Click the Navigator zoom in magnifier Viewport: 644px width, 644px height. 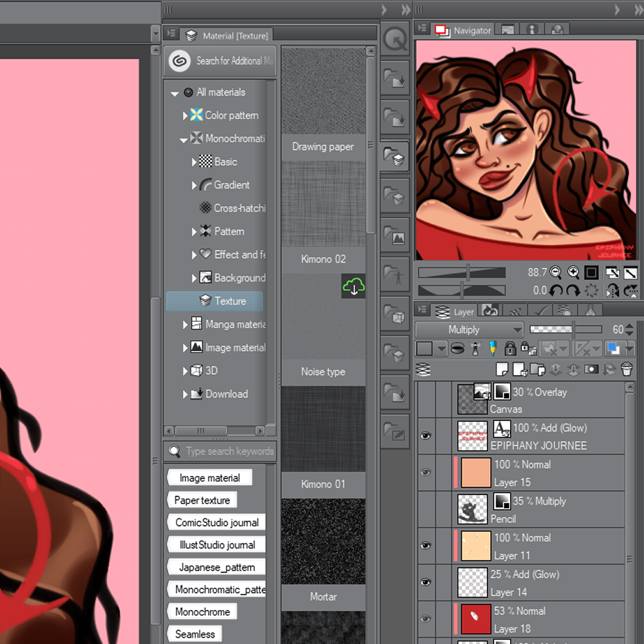coord(573,272)
